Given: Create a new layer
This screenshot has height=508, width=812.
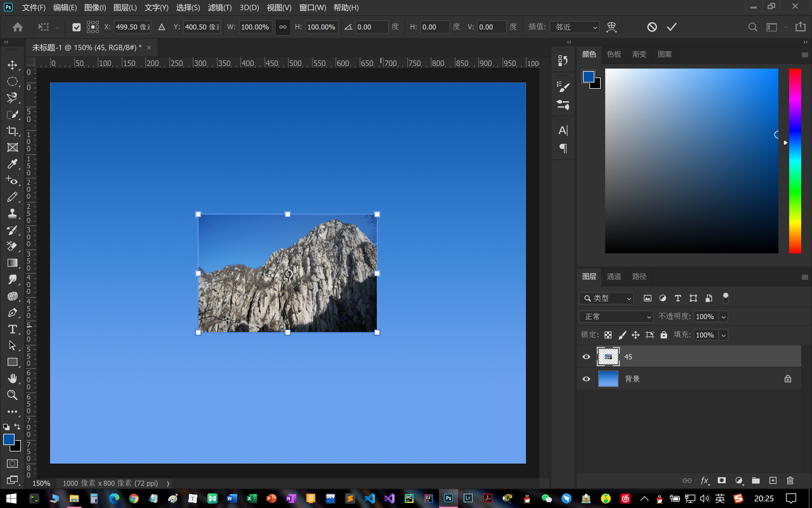Looking at the screenshot, I should pyautogui.click(x=773, y=480).
